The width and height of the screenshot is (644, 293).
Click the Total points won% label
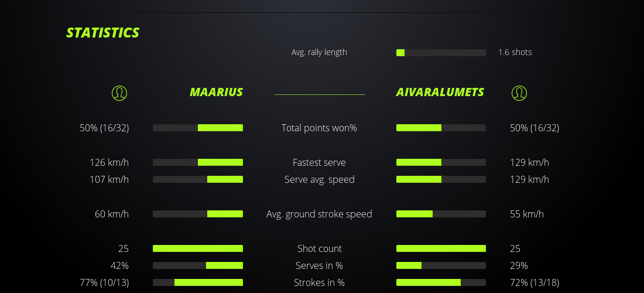point(319,128)
